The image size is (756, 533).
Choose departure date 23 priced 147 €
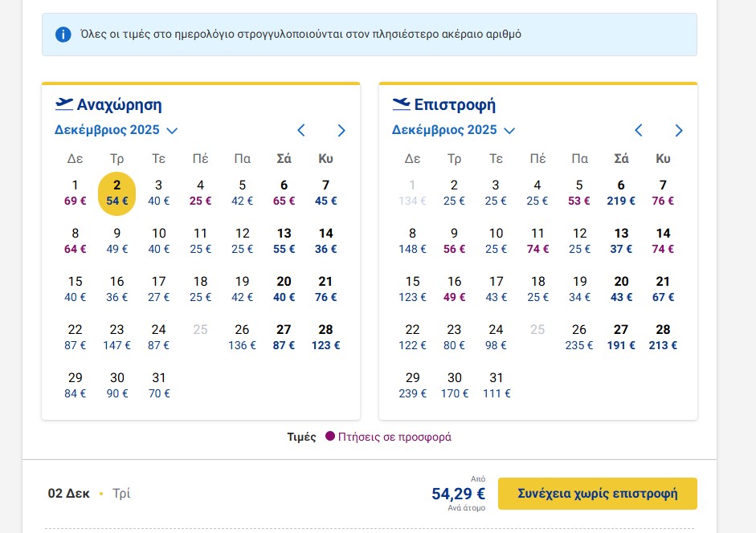click(x=117, y=337)
